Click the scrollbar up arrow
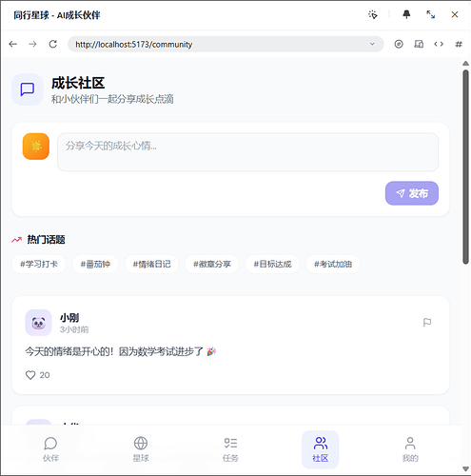The image size is (471, 476). point(465,63)
